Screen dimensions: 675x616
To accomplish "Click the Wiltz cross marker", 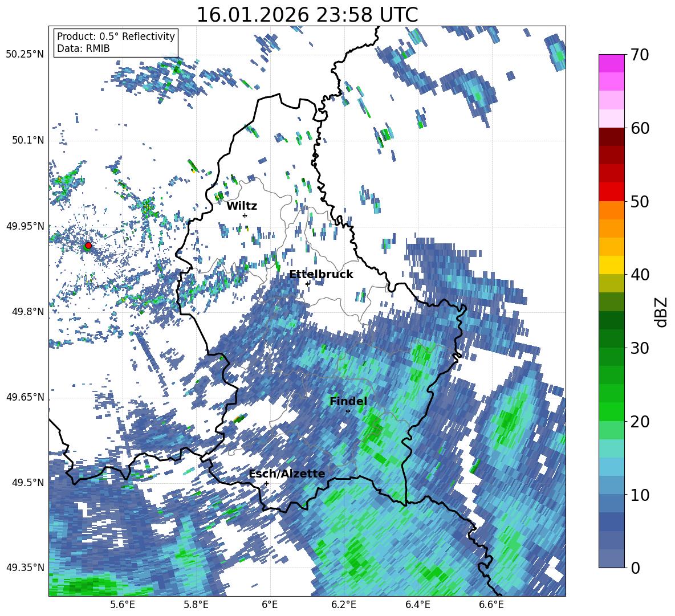I will tap(245, 215).
